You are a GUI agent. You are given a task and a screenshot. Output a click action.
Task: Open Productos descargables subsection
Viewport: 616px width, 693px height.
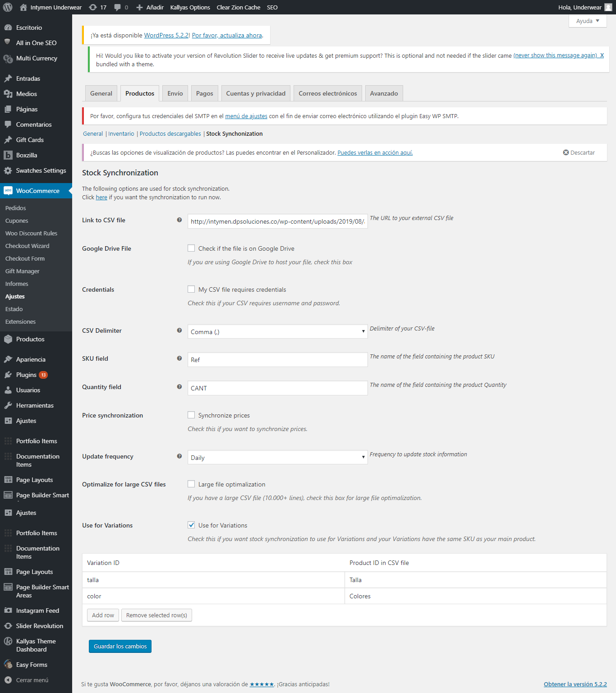tap(170, 134)
